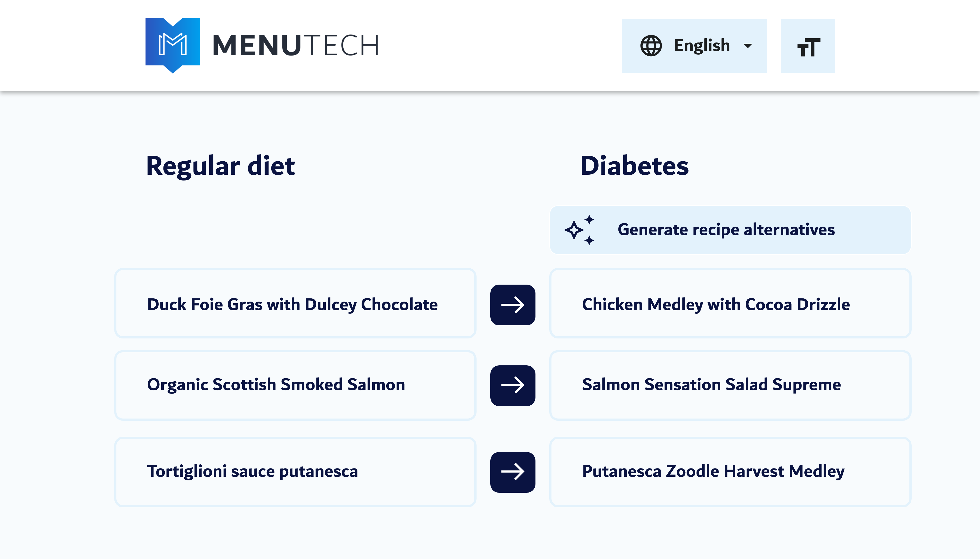Open the English language dropdown
Viewport: 980px width, 559px height.
click(695, 45)
